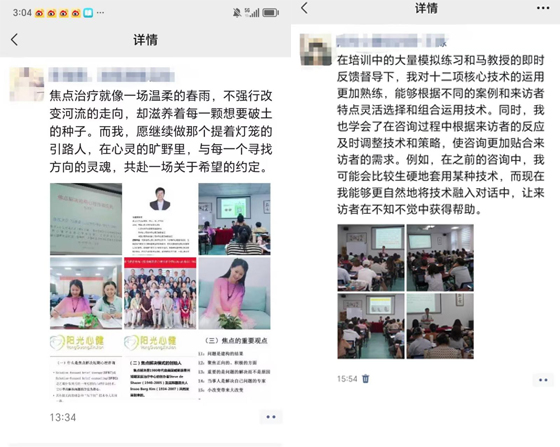The image size is (560, 447).
Task: Open the group photo with red banner
Action: (160, 293)
